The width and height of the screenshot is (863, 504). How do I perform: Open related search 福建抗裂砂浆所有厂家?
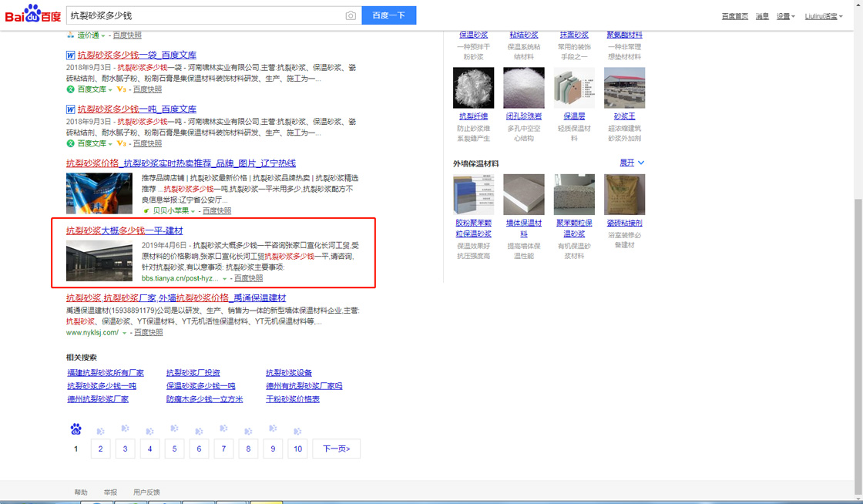(106, 373)
